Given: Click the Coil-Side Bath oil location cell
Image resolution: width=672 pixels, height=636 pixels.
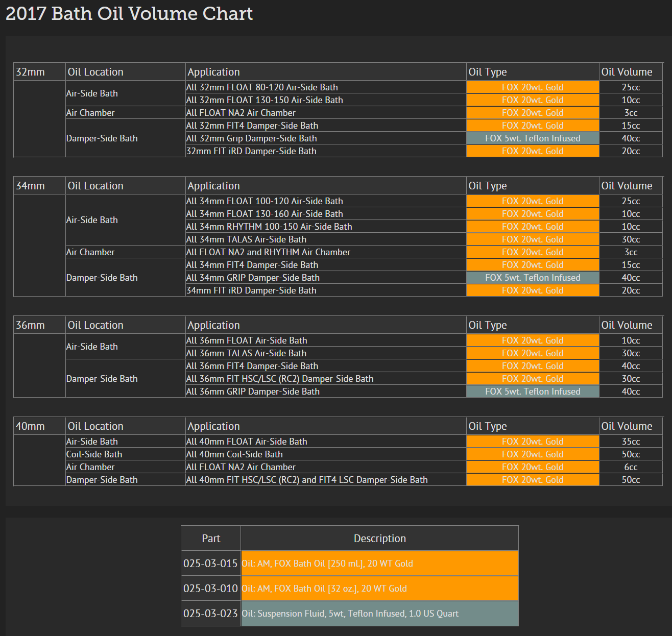Looking at the screenshot, I should (x=94, y=454).
